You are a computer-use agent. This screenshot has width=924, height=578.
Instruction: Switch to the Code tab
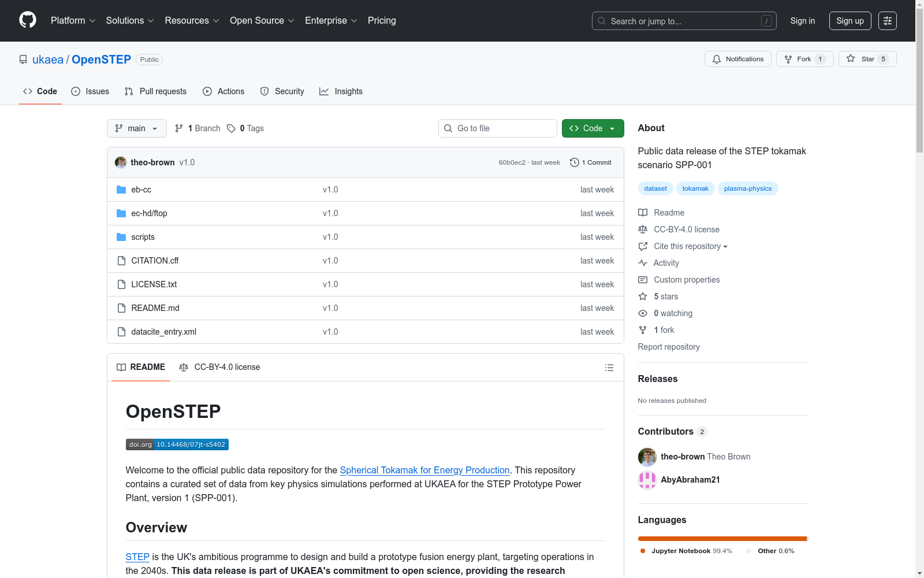(40, 91)
